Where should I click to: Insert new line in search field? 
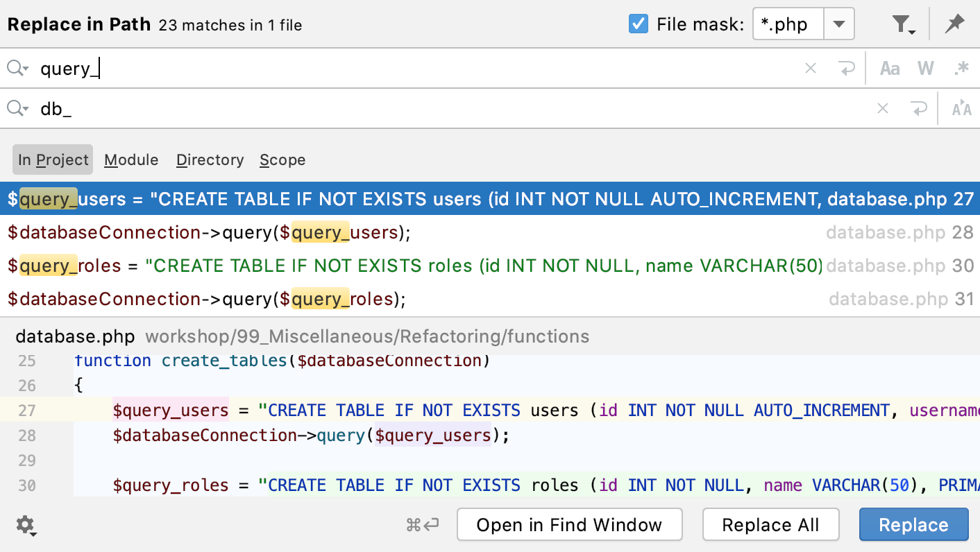pos(847,68)
